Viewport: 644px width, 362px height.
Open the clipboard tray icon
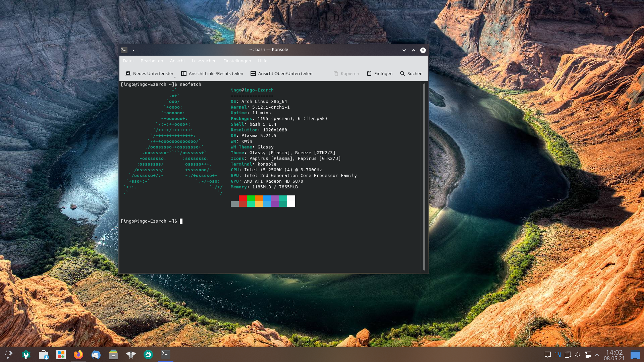point(568,355)
